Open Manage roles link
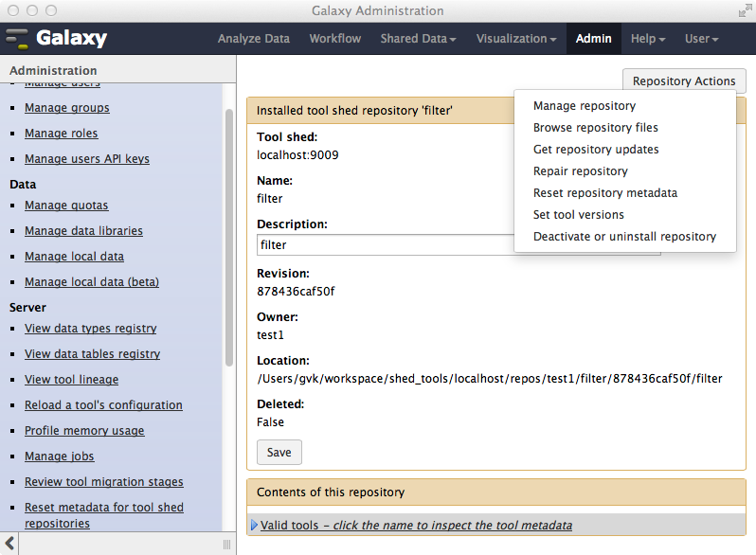 pos(62,134)
